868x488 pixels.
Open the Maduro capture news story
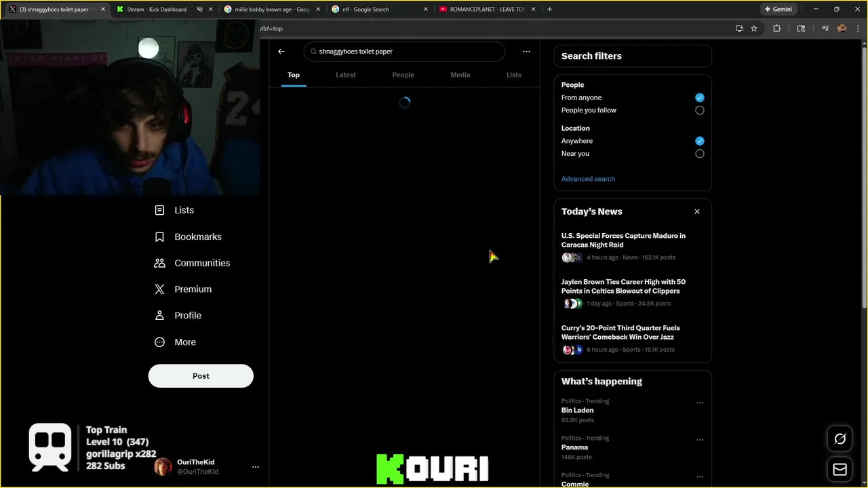[632, 246]
